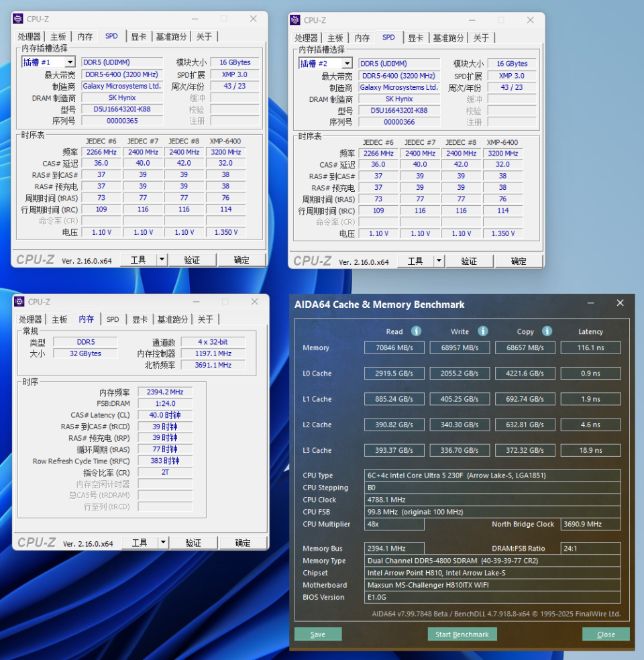Click DRAM:FSB Ratio value 24:1
Image resolution: width=644 pixels, height=660 pixels.
(590, 549)
